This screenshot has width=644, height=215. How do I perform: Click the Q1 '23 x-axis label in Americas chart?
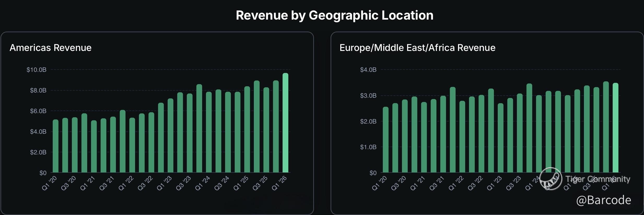[165, 183]
